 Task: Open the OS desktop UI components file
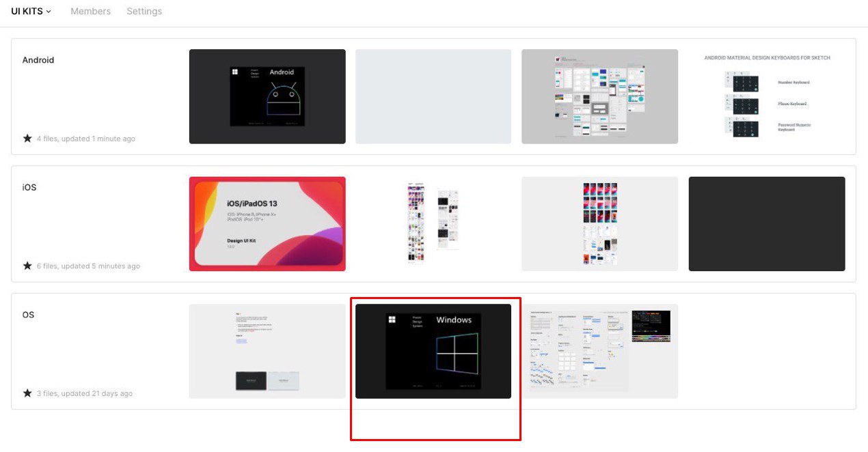point(599,351)
